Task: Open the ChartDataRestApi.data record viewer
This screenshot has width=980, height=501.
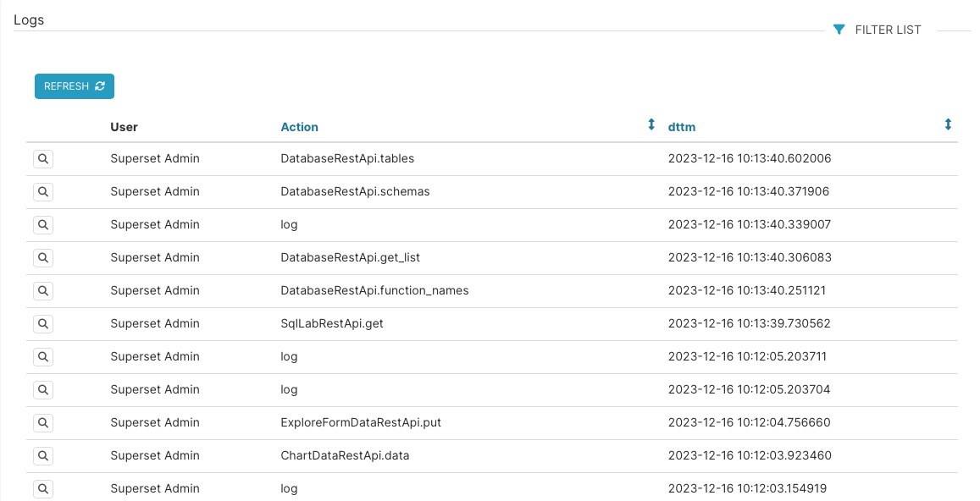Action: [43, 455]
